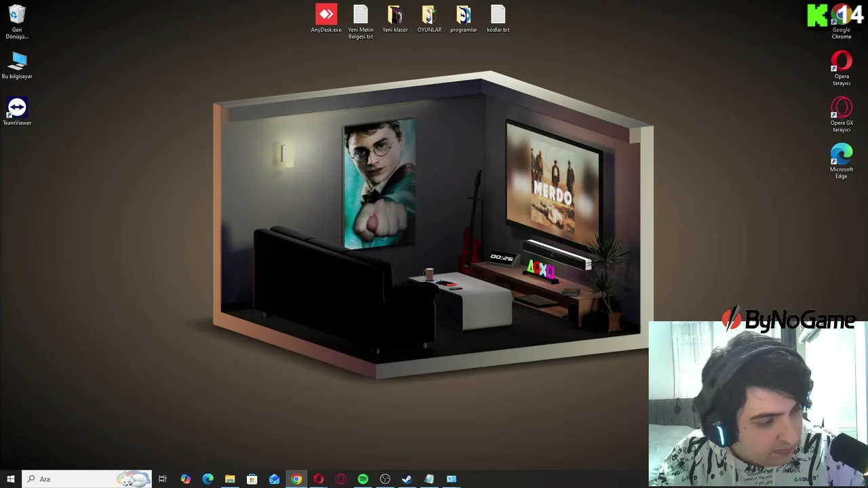Select the programlar folder icon

464,19
